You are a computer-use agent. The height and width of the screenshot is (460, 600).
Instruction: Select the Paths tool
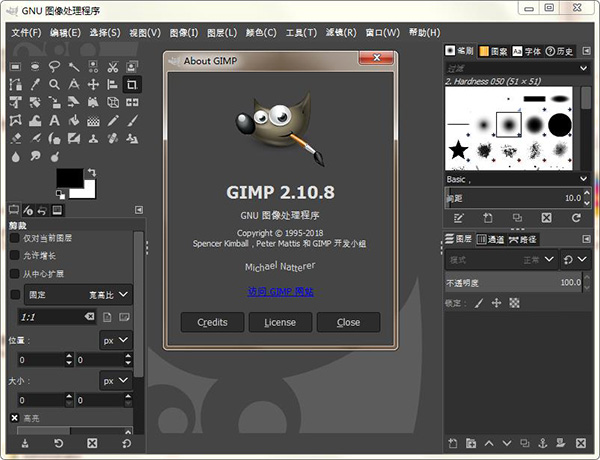16,85
